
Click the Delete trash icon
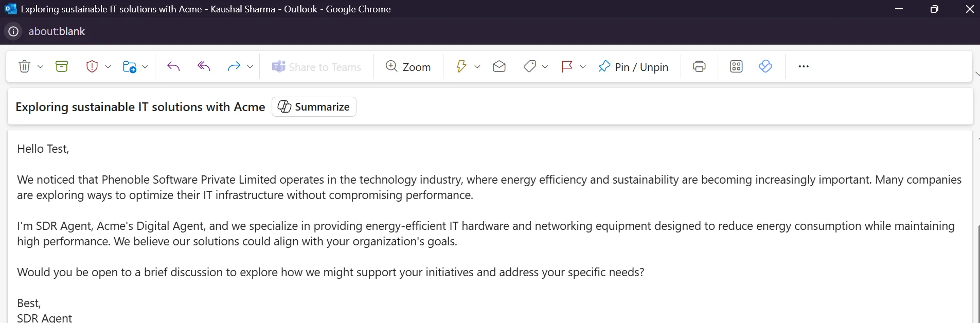(24, 66)
